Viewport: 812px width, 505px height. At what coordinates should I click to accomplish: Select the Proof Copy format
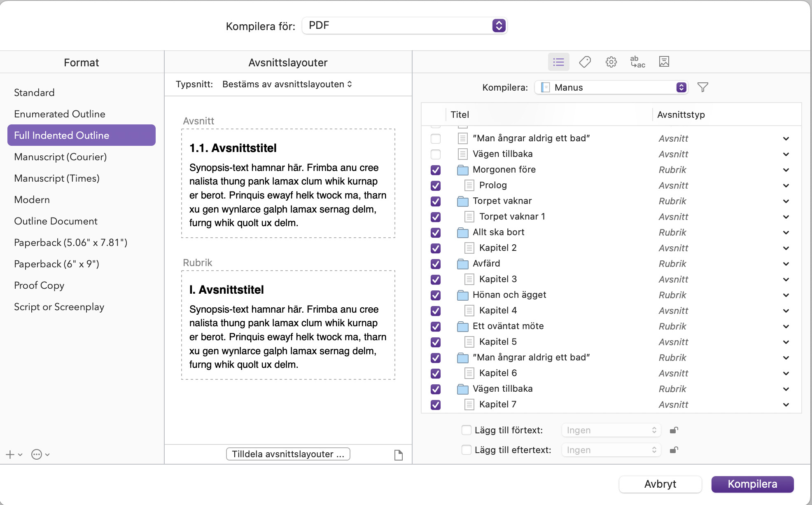82,285
